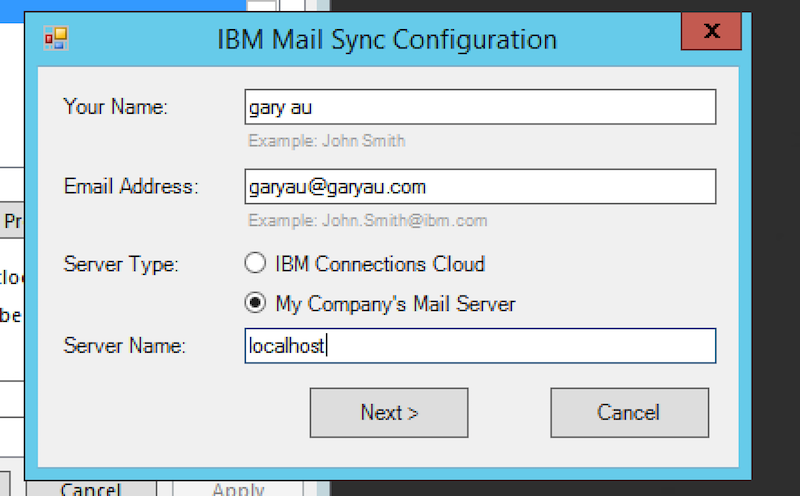
Task: Click the 'Example: John.Smith@ibm.com' hint text
Action: (x=367, y=220)
